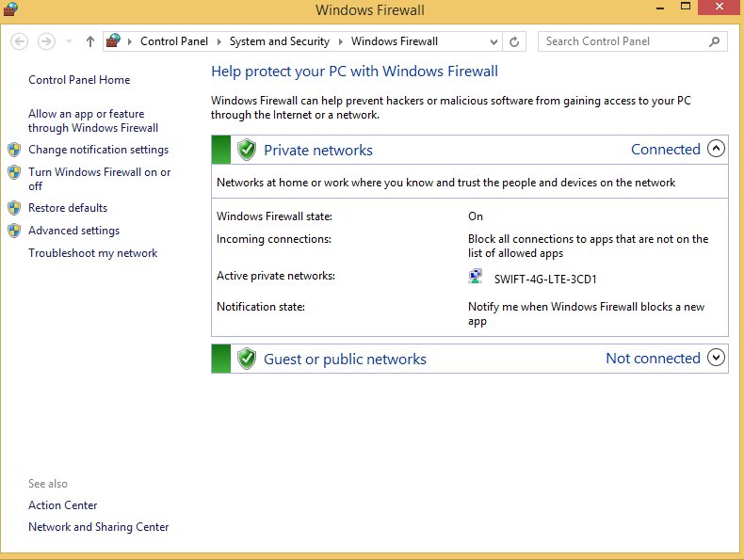
Task: Click network icon beside SWIFT-4G-LTE-3CD1
Action: pyautogui.click(x=475, y=277)
